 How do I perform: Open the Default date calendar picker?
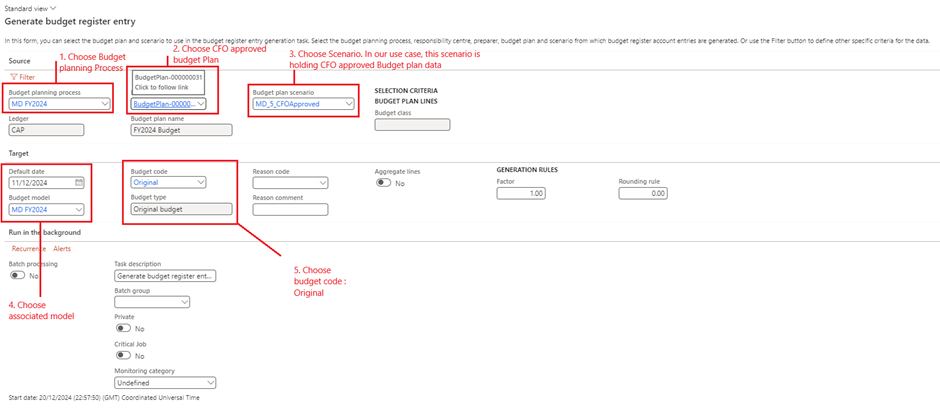(x=79, y=182)
